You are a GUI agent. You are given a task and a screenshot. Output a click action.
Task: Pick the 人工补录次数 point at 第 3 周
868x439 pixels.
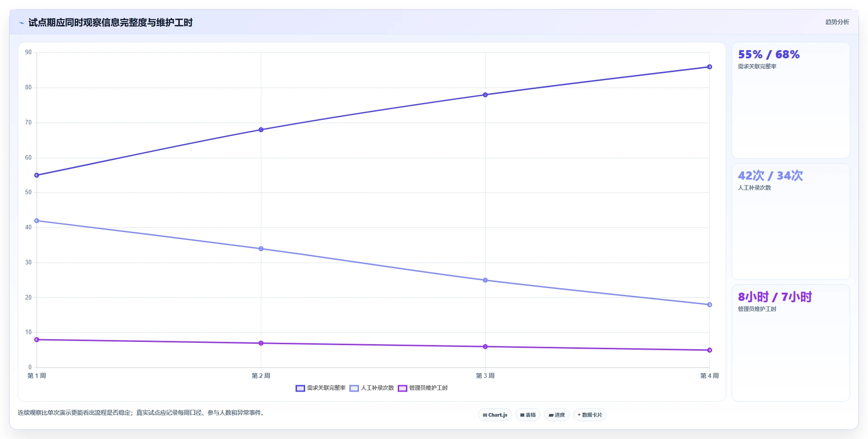click(x=485, y=280)
